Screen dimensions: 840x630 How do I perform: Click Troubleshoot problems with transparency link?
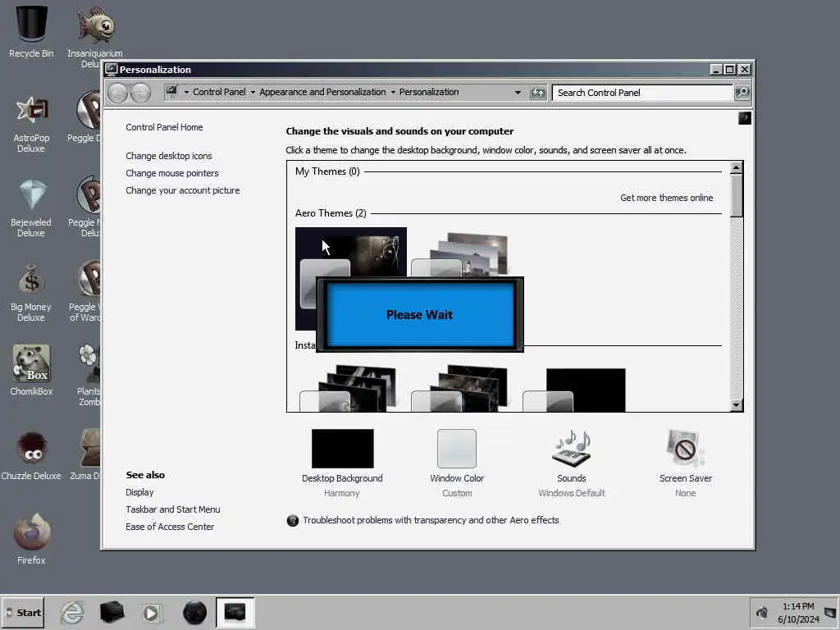click(x=431, y=520)
